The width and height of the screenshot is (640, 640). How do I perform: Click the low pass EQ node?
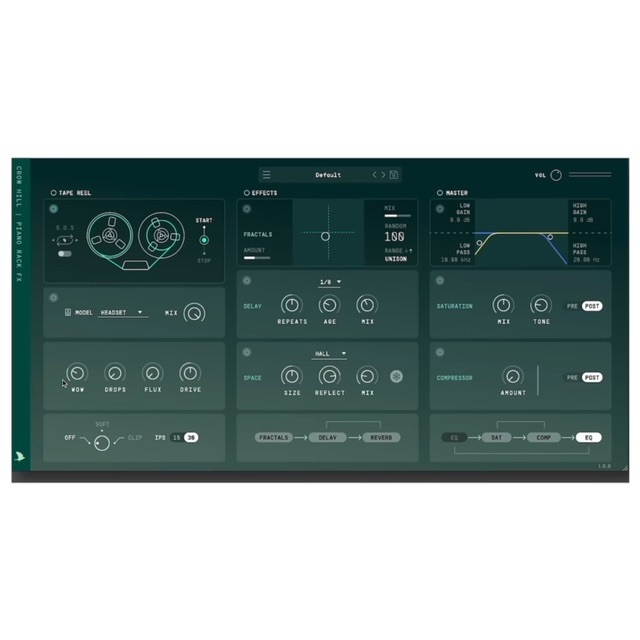pos(479,243)
